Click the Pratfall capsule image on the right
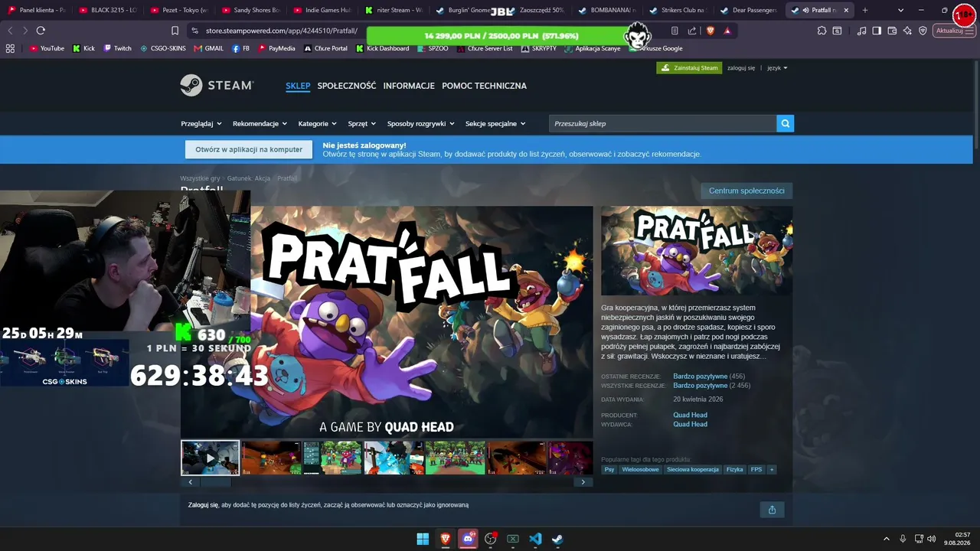 coord(697,250)
